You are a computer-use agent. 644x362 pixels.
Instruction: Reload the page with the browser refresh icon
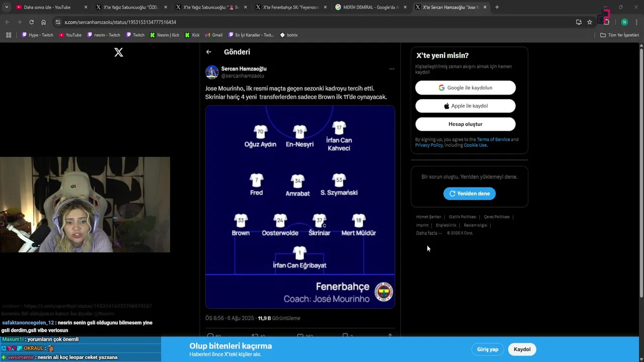coord(31,22)
